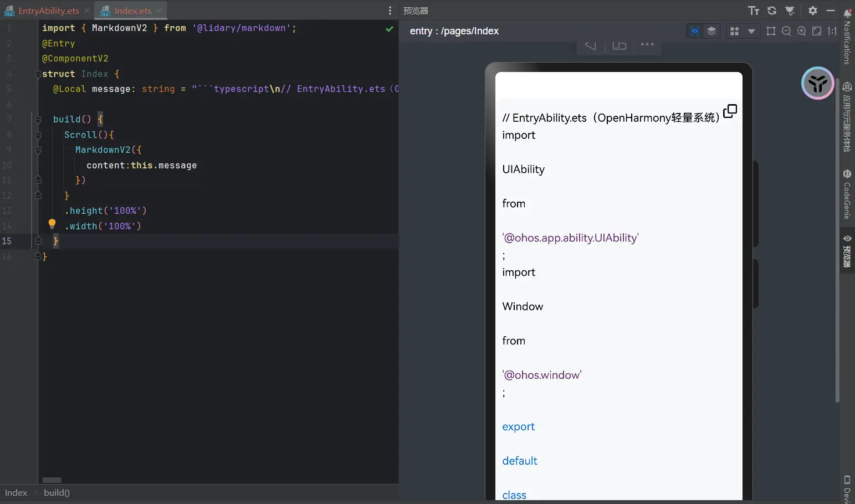Click the build() breadcrumb
Screen dimensions: 855x504
[57, 493]
